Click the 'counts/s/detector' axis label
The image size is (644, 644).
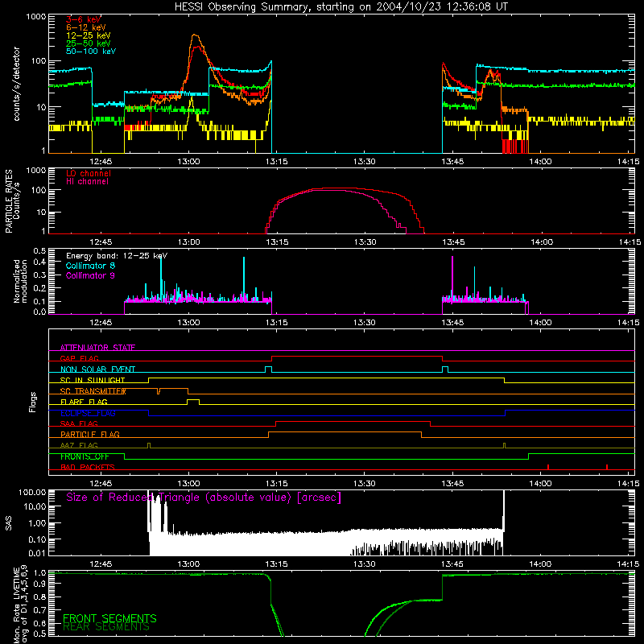coord(17,84)
